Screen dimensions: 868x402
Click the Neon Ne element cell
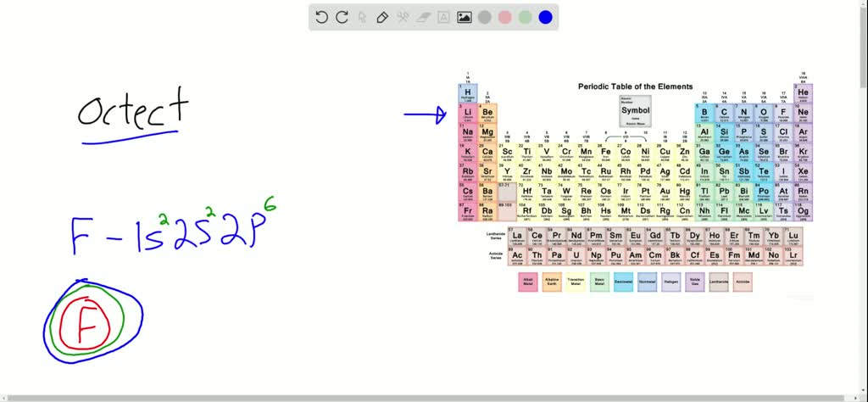click(803, 113)
